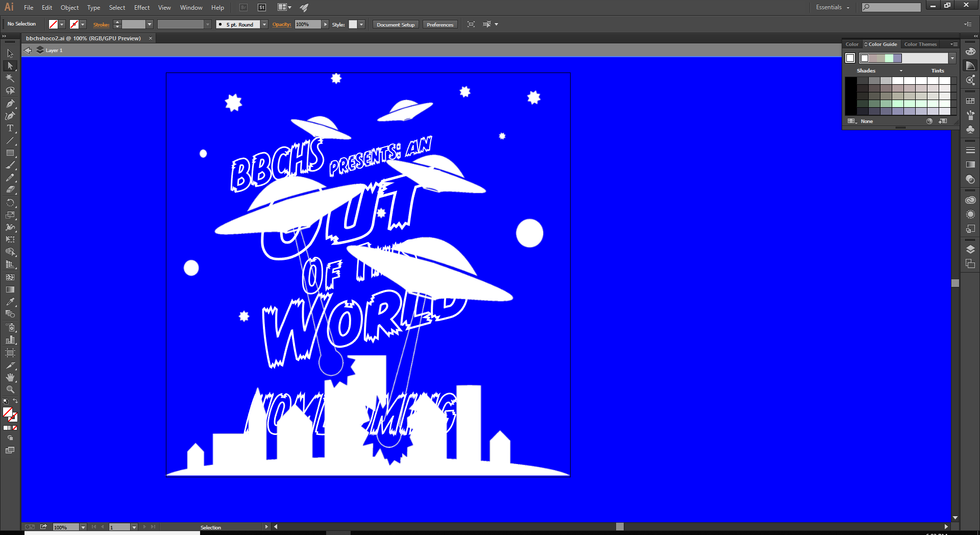980x535 pixels.
Task: Expand the Essentials workspace switcher
Action: pos(832,7)
